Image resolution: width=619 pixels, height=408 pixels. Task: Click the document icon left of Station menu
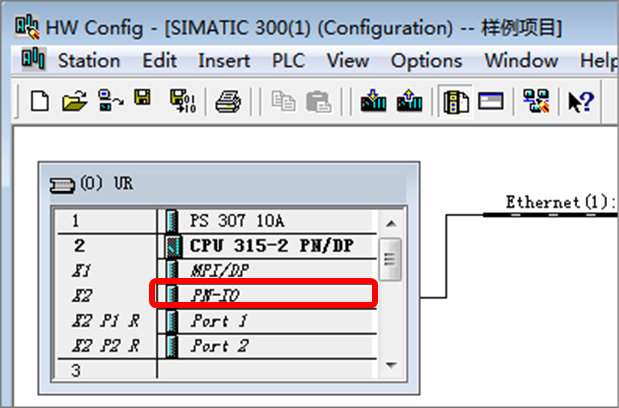[34, 59]
